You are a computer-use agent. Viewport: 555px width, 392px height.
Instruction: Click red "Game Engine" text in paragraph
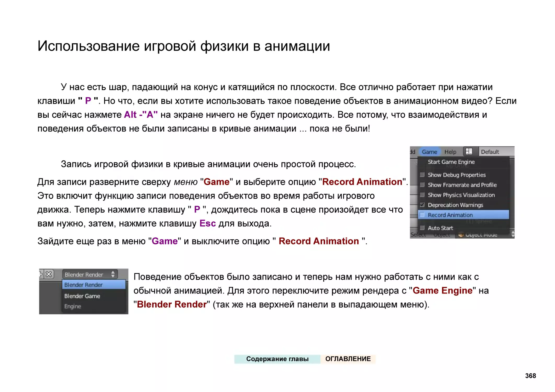[442, 291]
